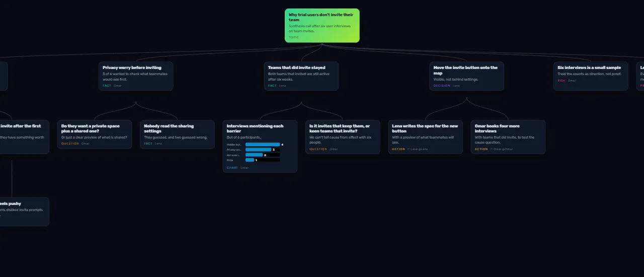
Task: Click the CHART tag under the barrier chart
Action: pos(232,168)
